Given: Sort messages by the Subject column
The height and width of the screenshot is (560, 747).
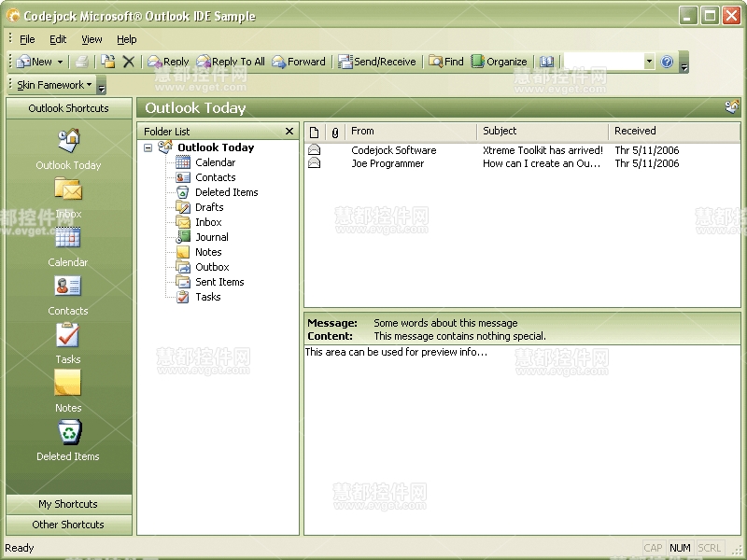Looking at the screenshot, I should (x=543, y=132).
